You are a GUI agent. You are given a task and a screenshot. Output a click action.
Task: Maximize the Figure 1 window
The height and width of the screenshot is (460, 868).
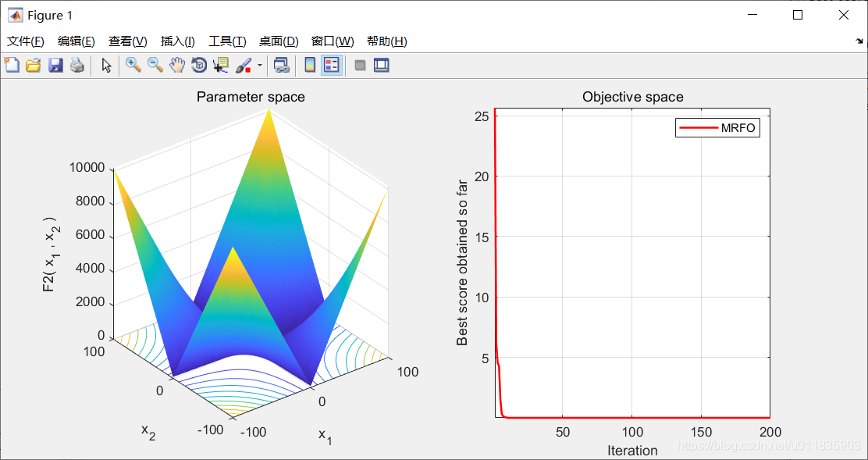[x=798, y=16]
